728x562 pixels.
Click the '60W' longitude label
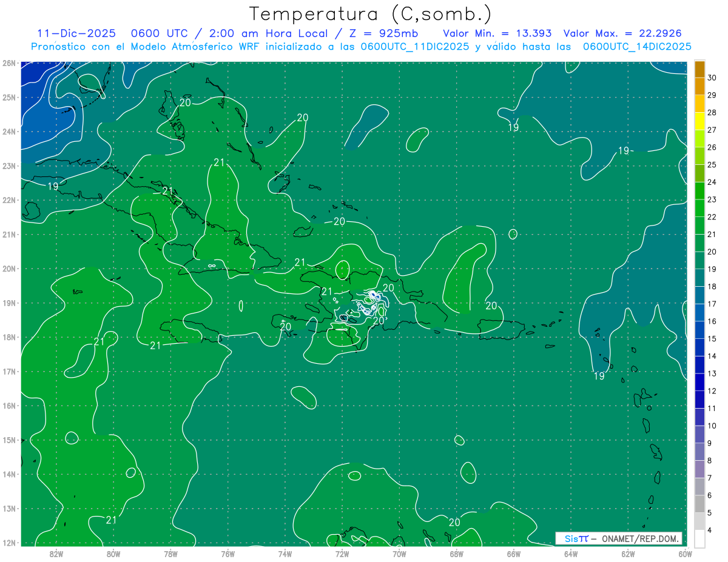(686, 554)
